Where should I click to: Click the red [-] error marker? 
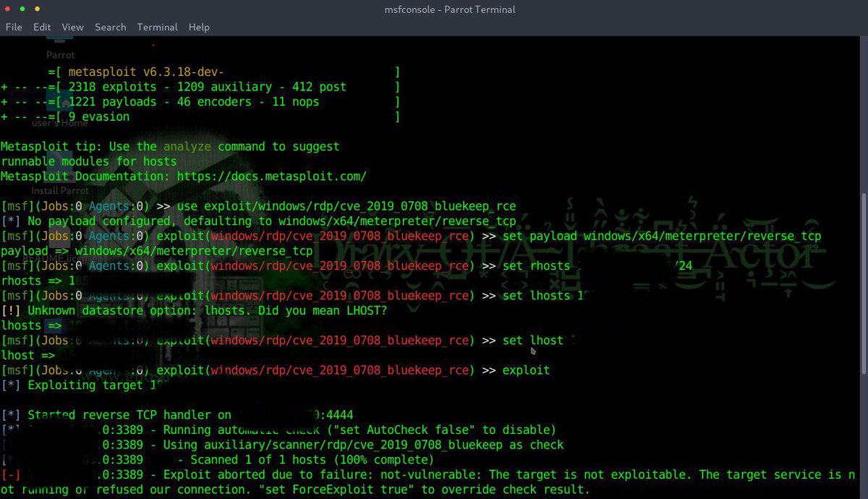tap(11, 474)
